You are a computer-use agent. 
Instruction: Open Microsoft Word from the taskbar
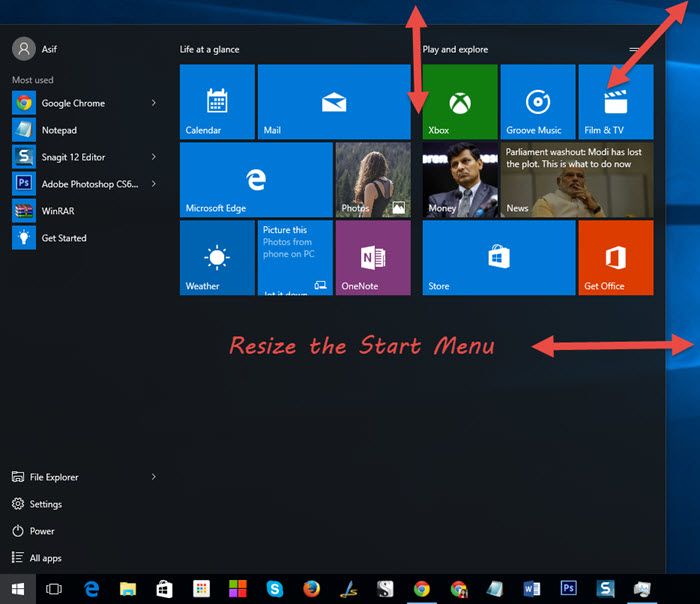click(532, 589)
